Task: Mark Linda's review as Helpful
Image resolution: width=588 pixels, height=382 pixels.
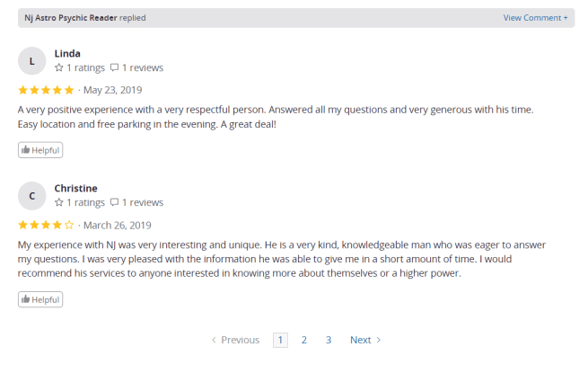Action: pos(40,149)
